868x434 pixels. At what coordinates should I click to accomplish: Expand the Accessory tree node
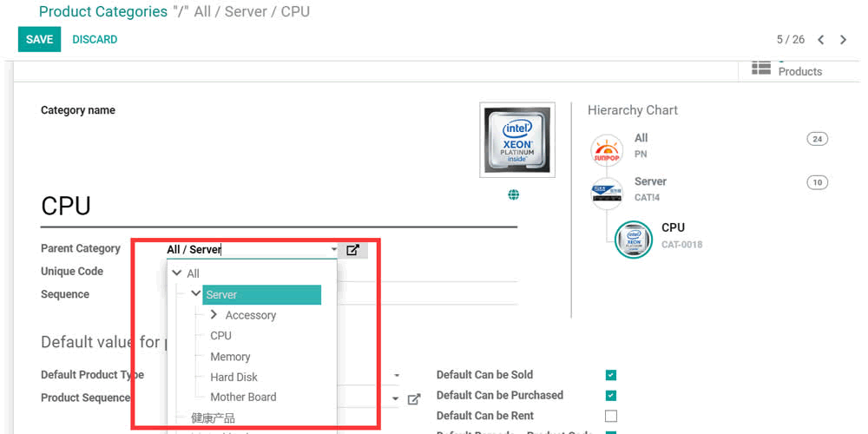click(214, 315)
